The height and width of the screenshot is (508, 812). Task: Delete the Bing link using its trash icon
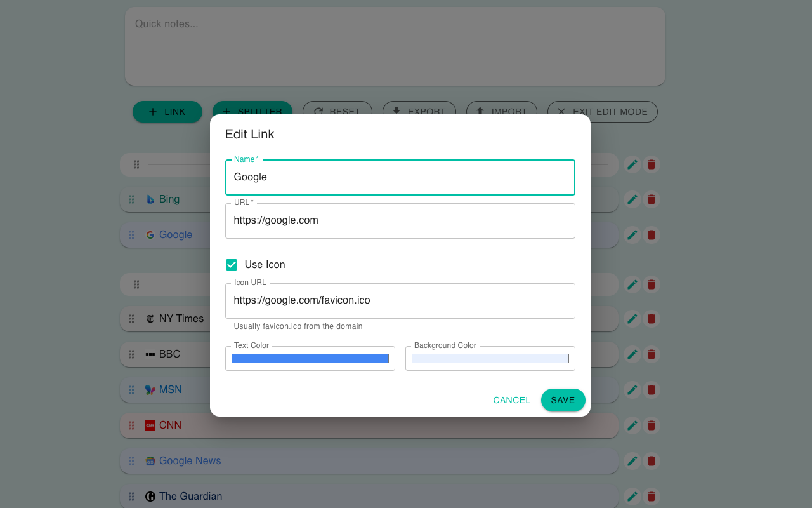(x=651, y=199)
